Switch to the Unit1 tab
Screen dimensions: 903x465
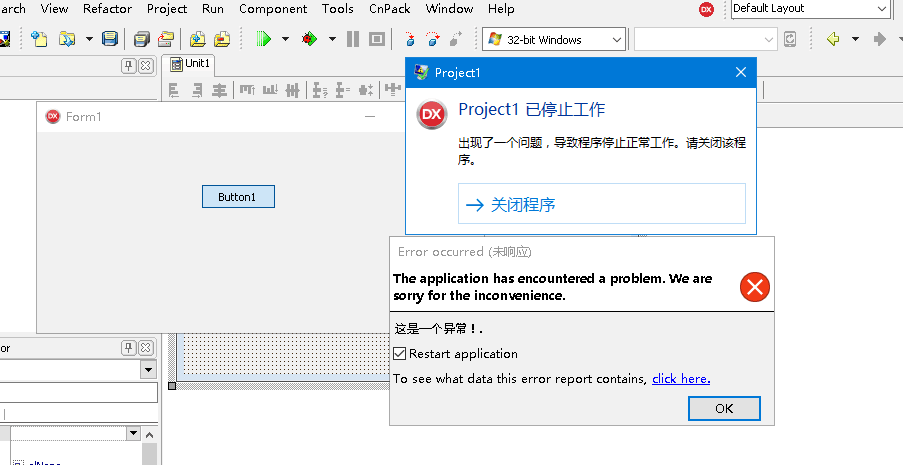[x=191, y=63]
